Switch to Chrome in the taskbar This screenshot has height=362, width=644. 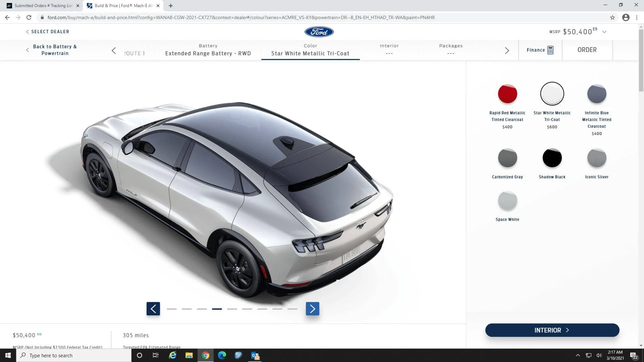pyautogui.click(x=205, y=355)
